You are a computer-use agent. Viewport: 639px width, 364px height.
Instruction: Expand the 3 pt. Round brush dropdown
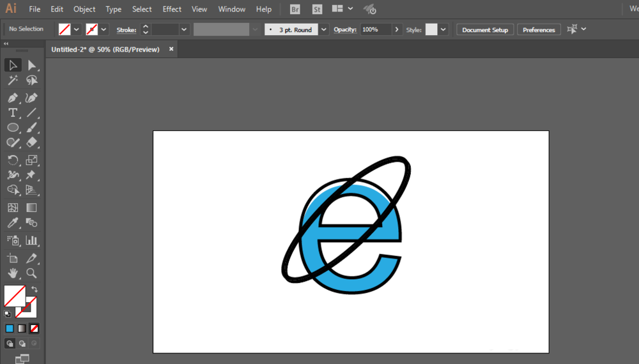pyautogui.click(x=324, y=29)
